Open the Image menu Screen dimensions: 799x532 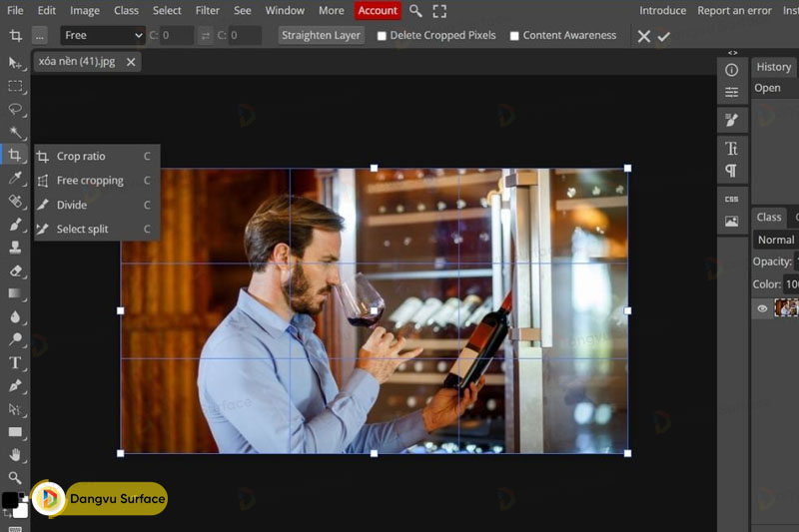[x=85, y=10]
